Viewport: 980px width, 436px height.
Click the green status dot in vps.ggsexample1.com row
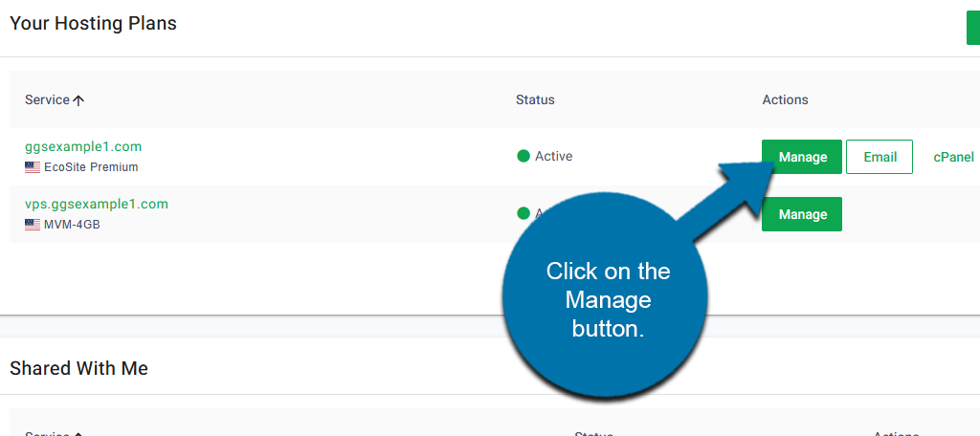click(523, 212)
